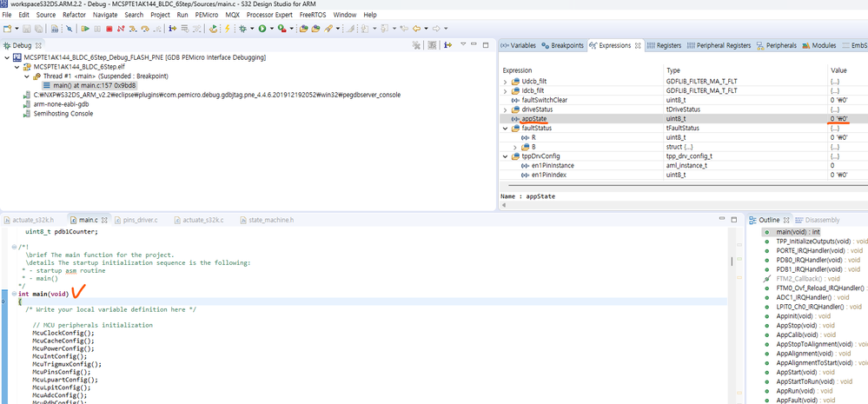868x404 pixels.
Task: Maximize the code editor area
Action: [x=733, y=220]
